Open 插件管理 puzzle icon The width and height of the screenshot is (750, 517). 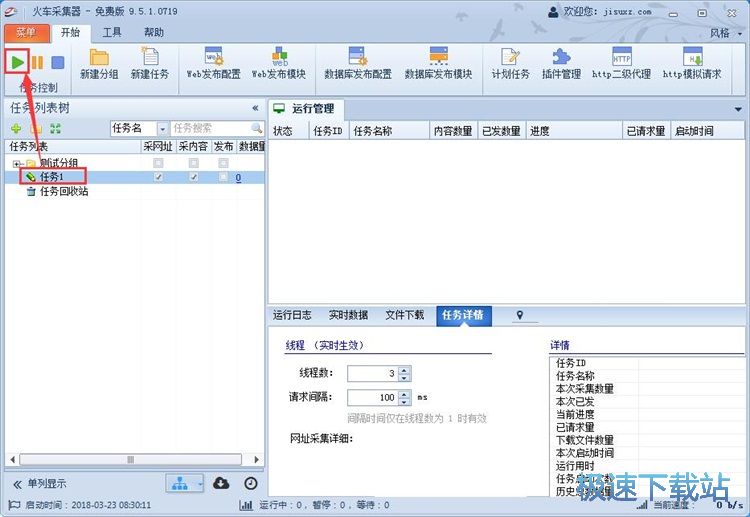pos(561,57)
